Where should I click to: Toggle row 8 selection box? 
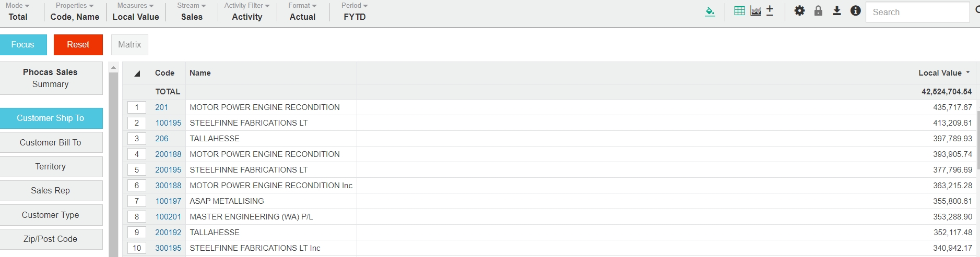pos(137,217)
